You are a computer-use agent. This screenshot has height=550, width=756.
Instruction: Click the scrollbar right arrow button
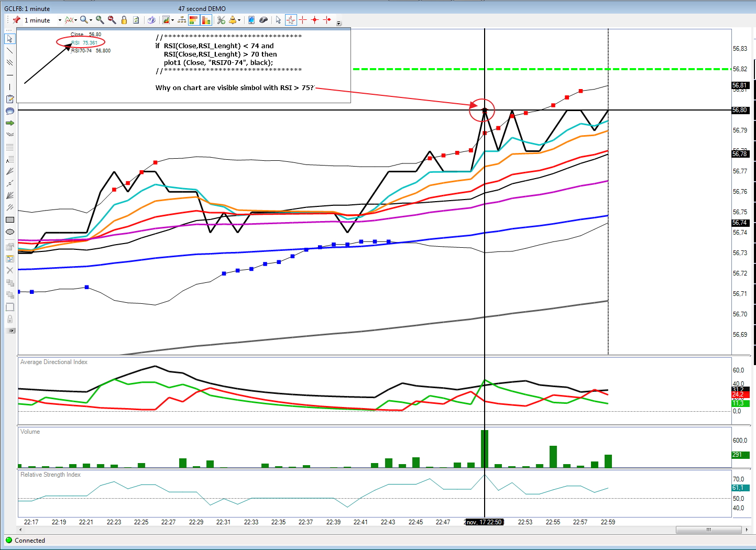747,530
